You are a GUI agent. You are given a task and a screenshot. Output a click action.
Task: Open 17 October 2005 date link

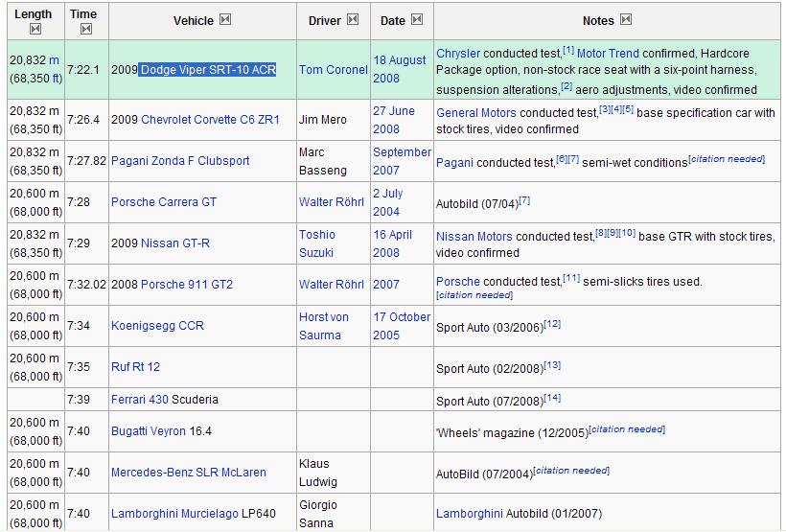pyautogui.click(x=402, y=326)
